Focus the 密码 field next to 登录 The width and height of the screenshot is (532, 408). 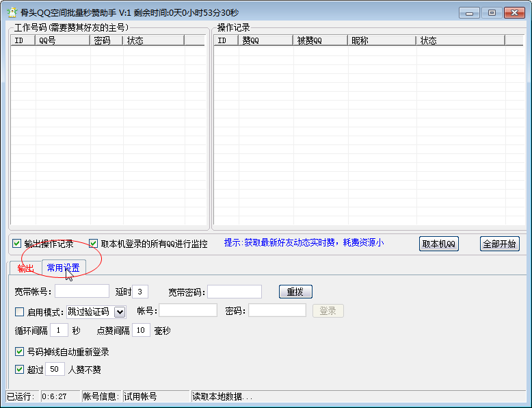click(x=277, y=311)
